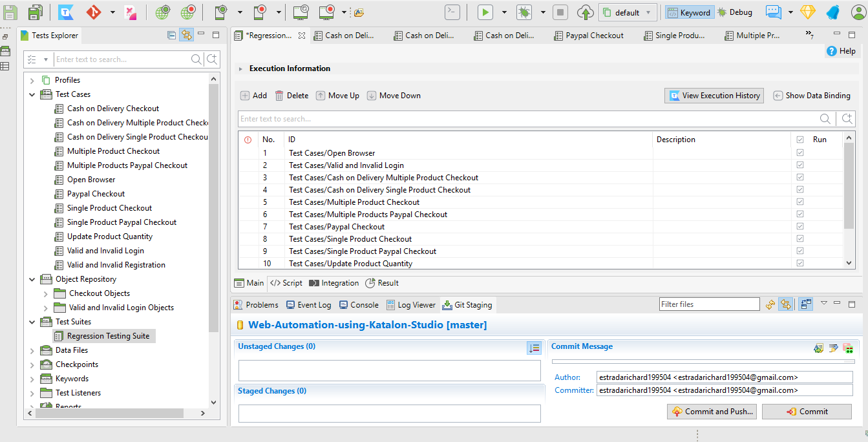Switch to Keyword perspective toggle
868x442 pixels.
click(x=688, y=12)
